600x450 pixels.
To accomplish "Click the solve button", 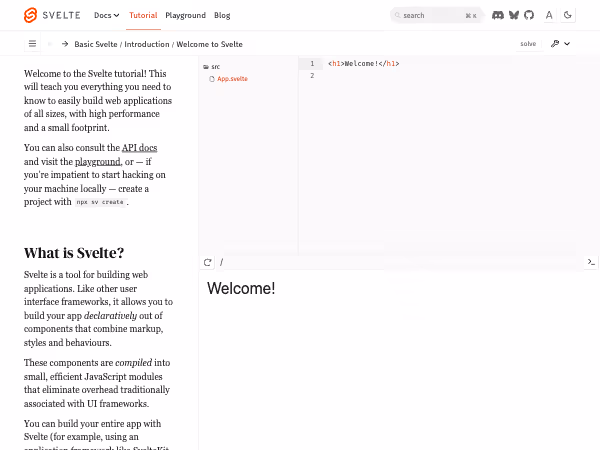I will [528, 44].
